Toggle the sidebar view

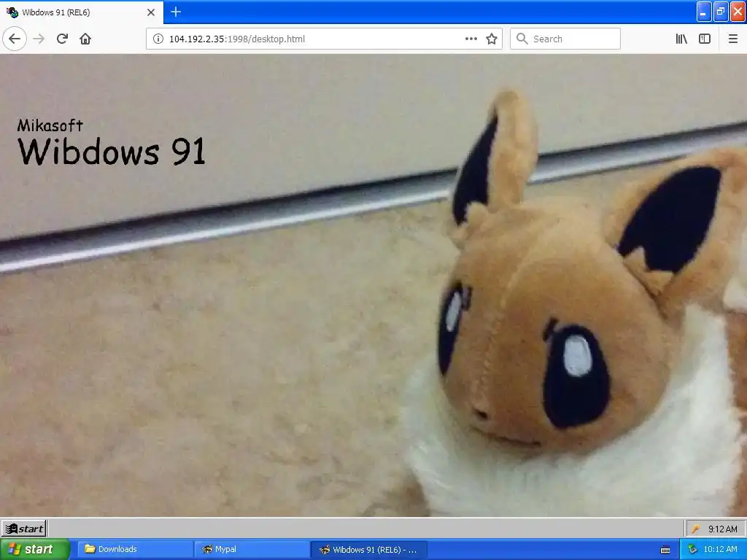tap(705, 39)
